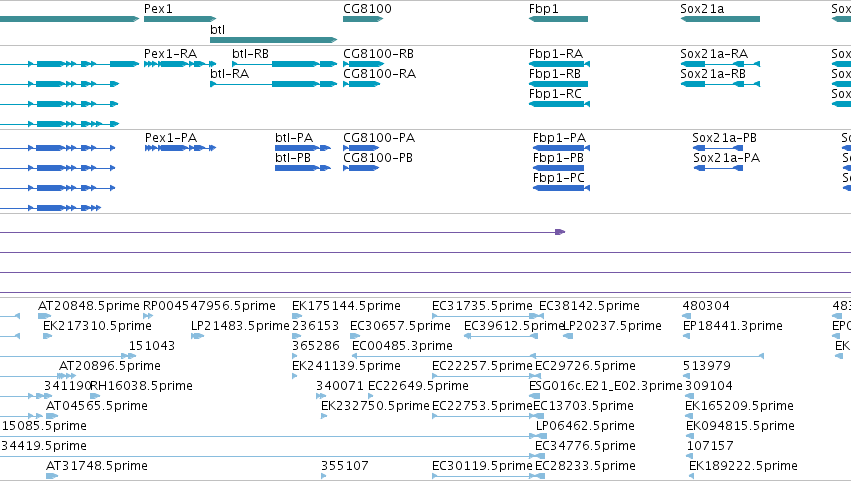Click the Fbp1-PB protein feature

(x=559, y=168)
